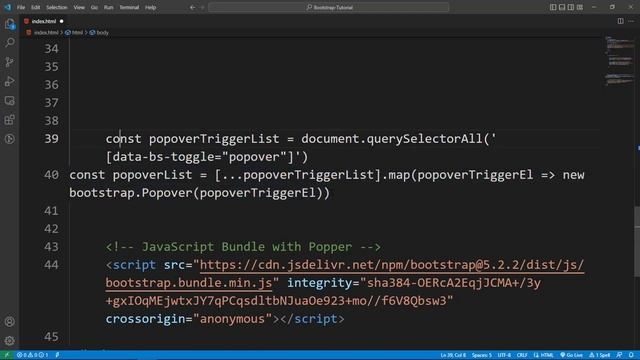
Task: Click the Go Forward arrow
Action: click(x=202, y=7)
